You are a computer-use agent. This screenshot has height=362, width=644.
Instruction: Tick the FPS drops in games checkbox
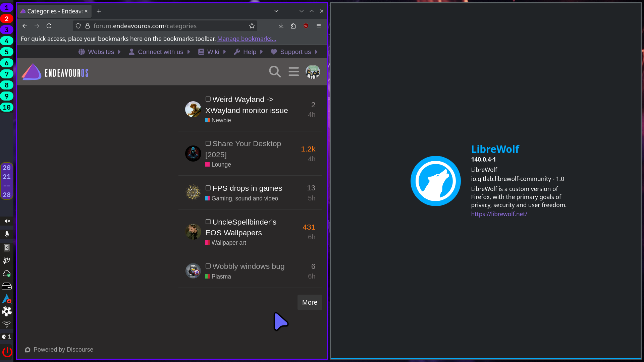click(208, 188)
